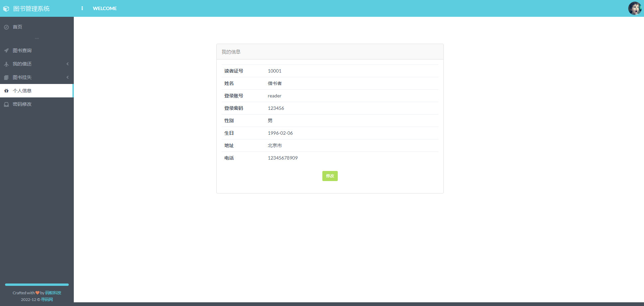Click the 电话 label

coord(229,158)
